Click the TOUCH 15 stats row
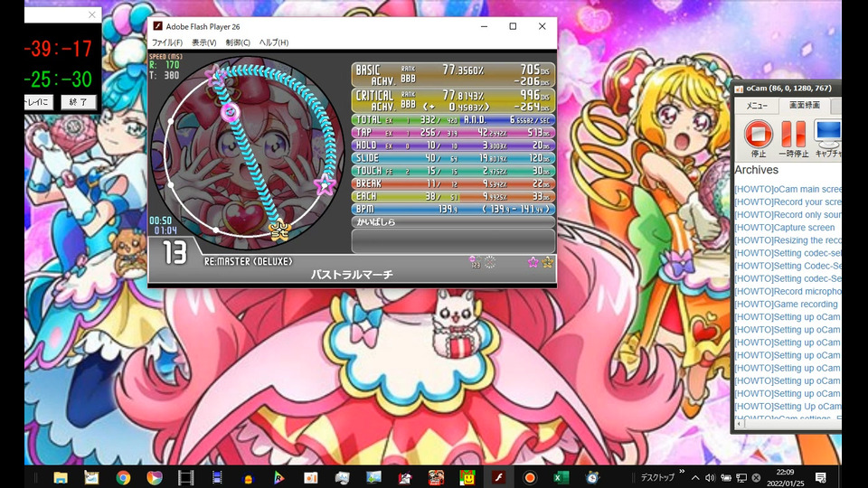868x488 pixels. point(453,171)
